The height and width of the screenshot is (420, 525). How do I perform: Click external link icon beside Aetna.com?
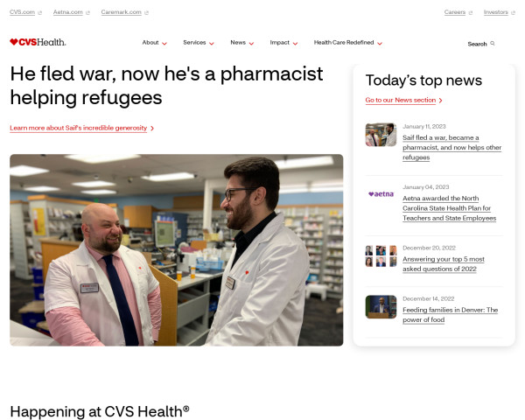point(87,13)
